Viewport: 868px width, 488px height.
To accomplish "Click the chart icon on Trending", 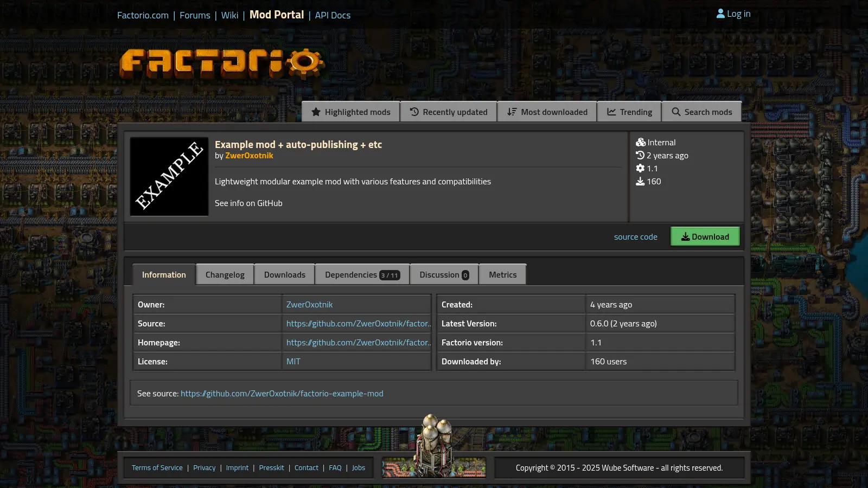I will click(611, 112).
